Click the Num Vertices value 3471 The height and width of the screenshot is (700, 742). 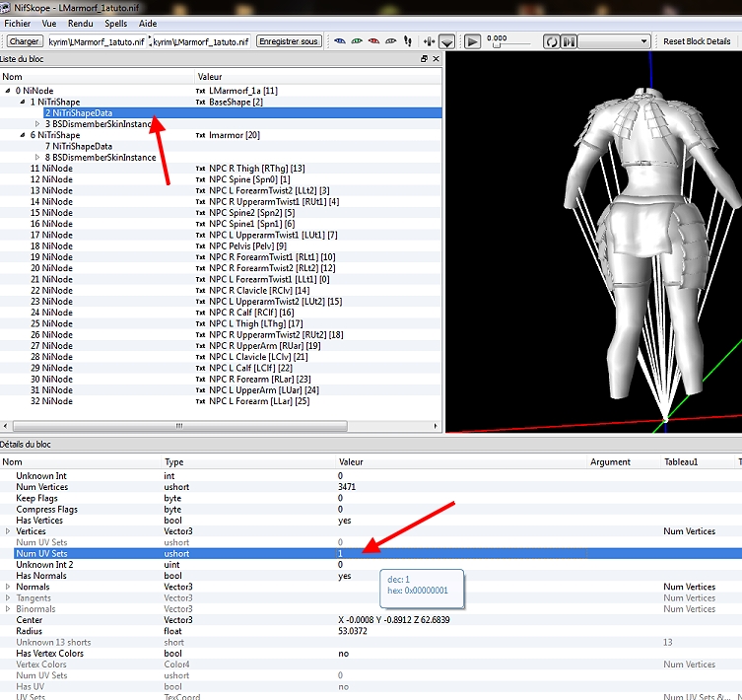click(347, 486)
